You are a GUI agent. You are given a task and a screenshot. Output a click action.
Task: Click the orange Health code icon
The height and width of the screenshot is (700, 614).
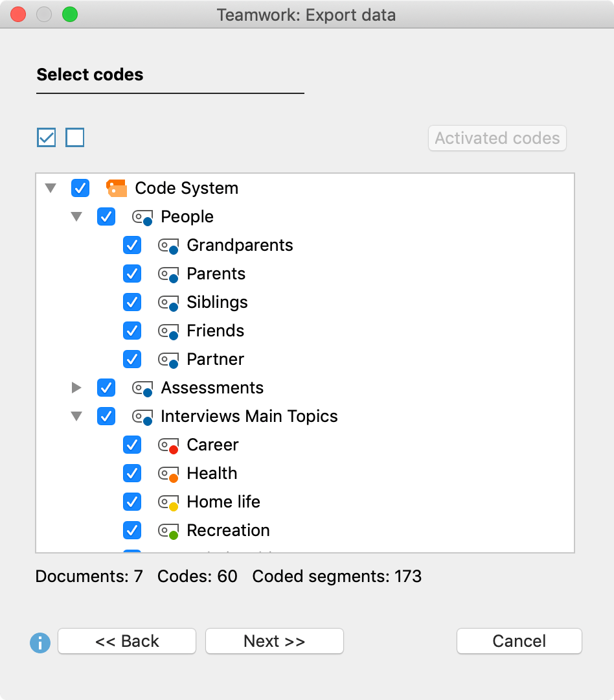(168, 474)
